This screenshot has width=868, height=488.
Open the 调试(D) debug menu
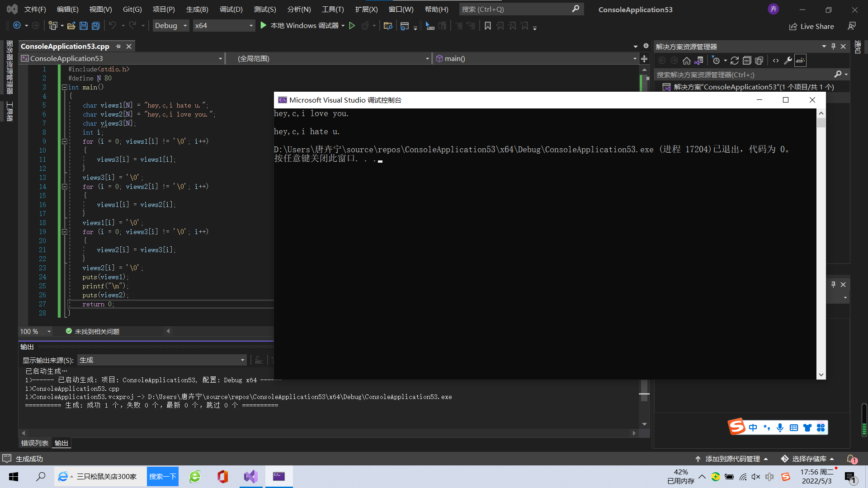(231, 9)
